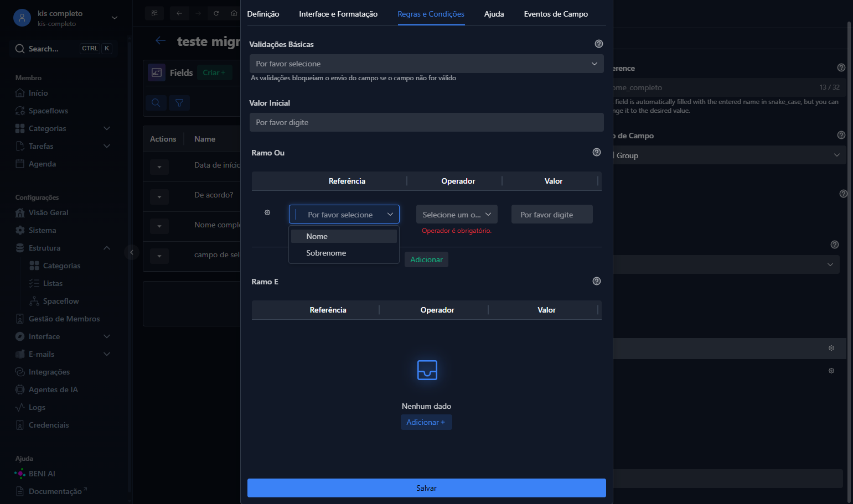Screen dimensions: 853x504
Task: Click the green Adicionar button in Ramo Ou
Action: (x=426, y=259)
